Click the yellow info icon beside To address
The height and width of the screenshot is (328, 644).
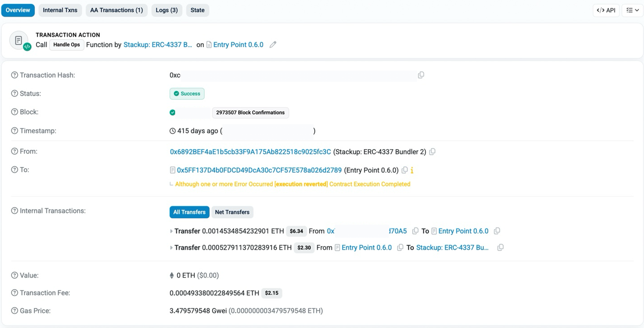412,170
